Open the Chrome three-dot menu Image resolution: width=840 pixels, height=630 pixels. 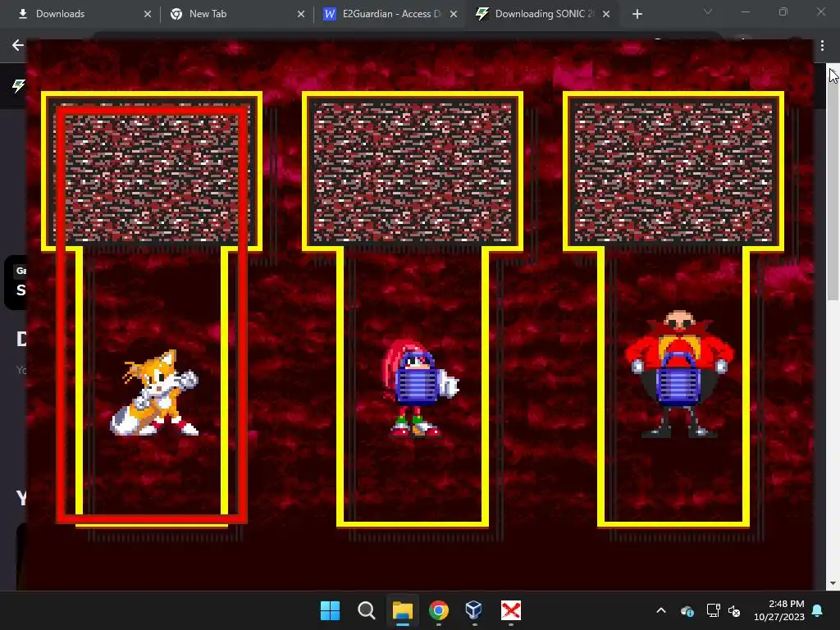(x=822, y=46)
